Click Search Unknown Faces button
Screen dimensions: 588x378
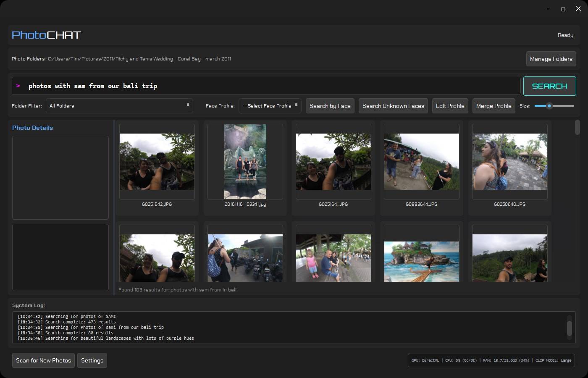pos(393,106)
